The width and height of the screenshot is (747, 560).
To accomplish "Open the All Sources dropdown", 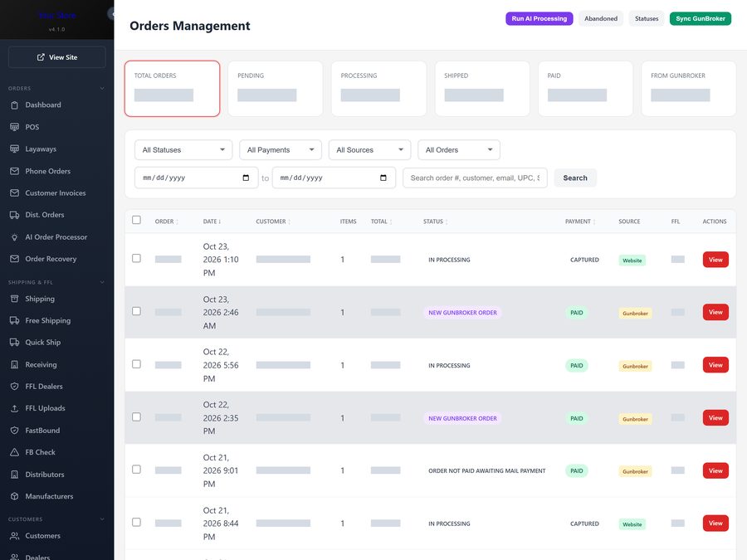I will 369,150.
